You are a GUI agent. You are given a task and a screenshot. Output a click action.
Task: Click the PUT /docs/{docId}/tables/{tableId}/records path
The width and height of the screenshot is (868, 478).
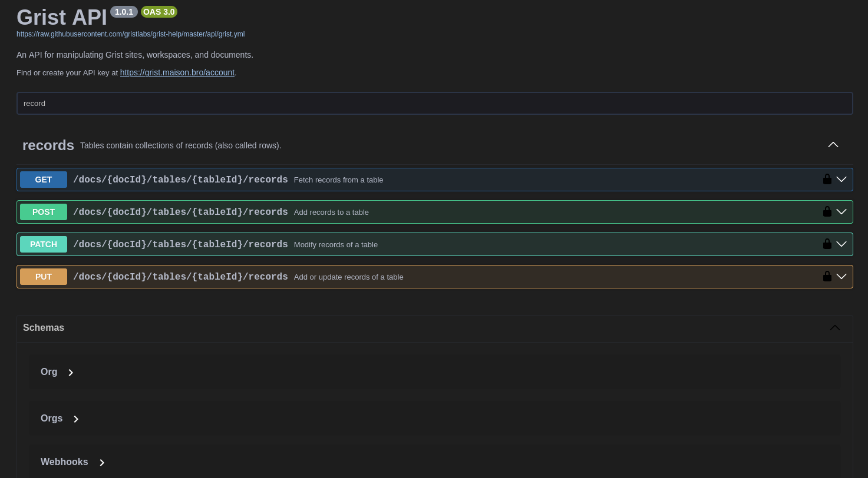pos(180,277)
